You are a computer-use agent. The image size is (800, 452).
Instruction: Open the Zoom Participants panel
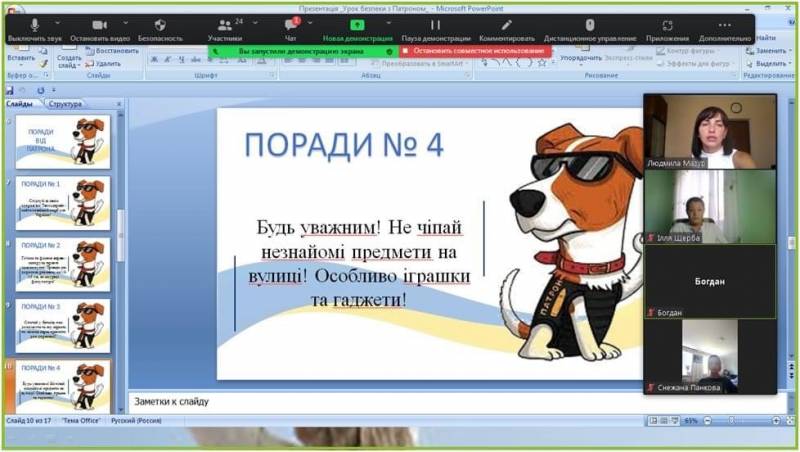[225, 25]
